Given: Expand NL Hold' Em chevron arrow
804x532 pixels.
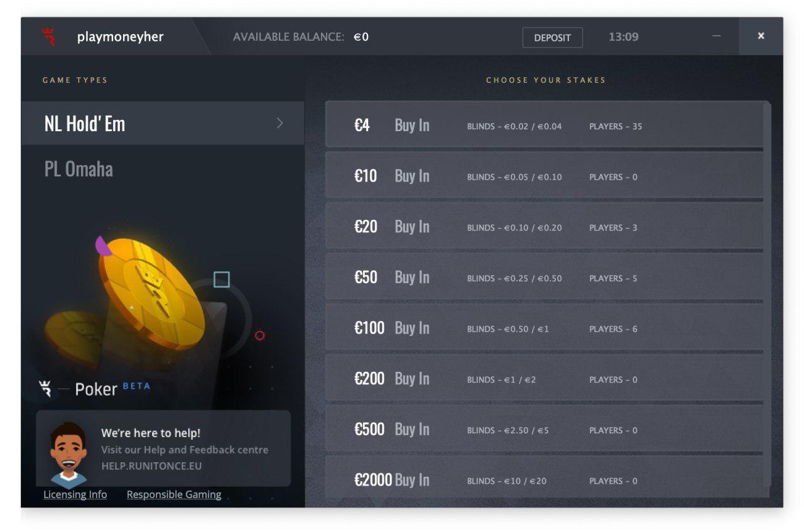Looking at the screenshot, I should (280, 123).
